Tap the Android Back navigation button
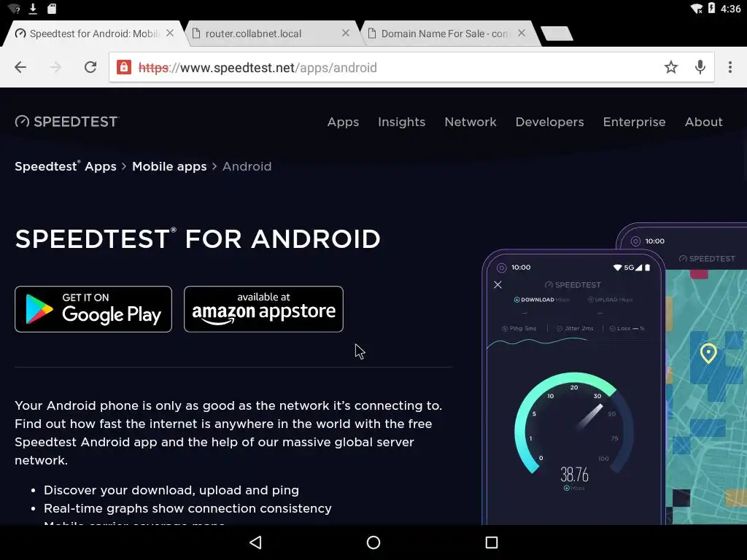The height and width of the screenshot is (560, 747). [256, 542]
